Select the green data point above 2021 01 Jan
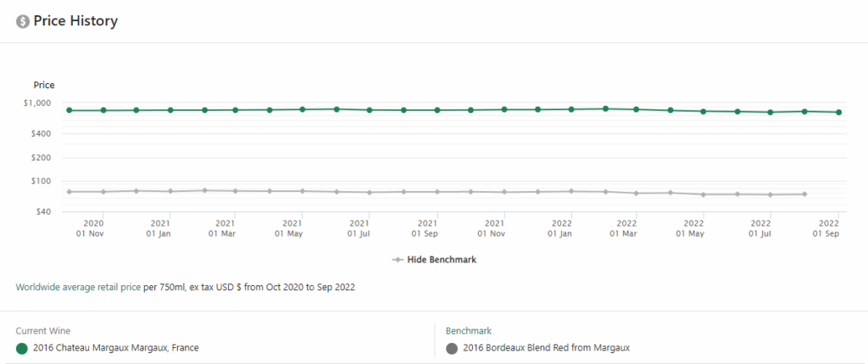This screenshot has height=364, width=868. coord(170,110)
